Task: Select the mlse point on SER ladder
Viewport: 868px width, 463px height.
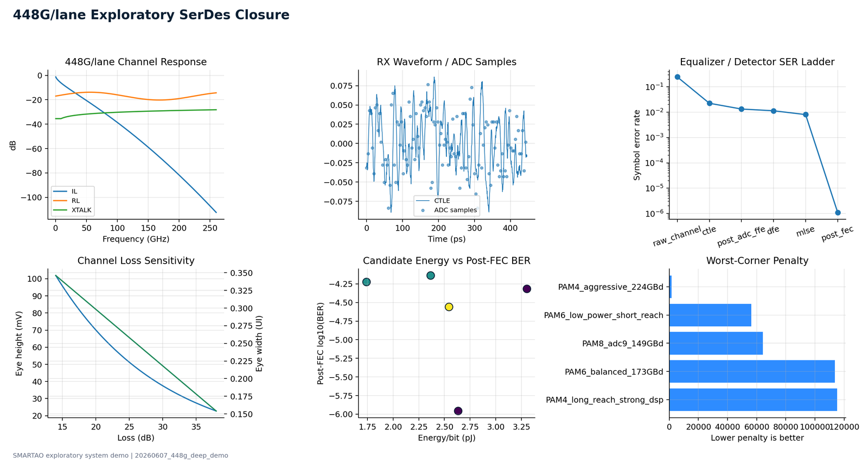Action: coord(806,115)
